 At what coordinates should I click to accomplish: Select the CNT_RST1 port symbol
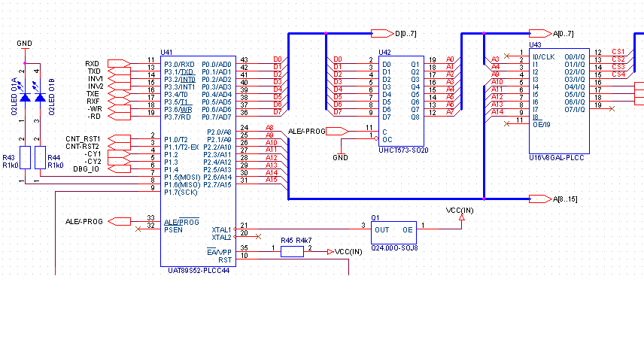coord(119,139)
